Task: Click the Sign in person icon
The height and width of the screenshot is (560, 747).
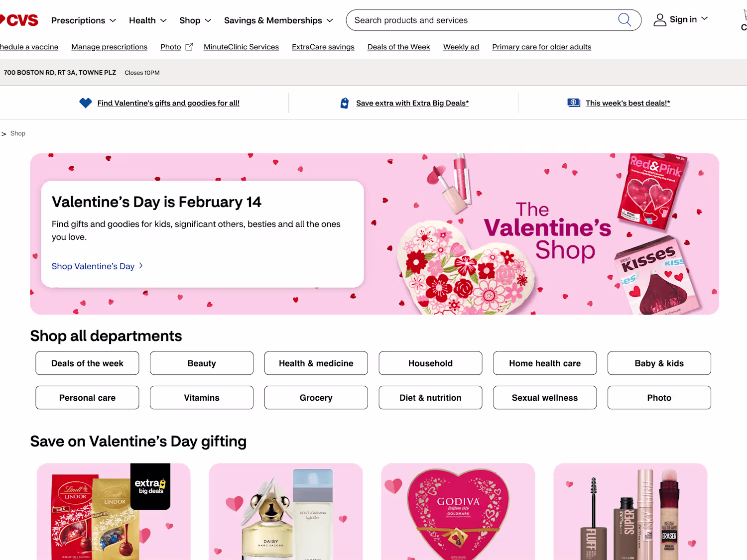Action: 660,20
